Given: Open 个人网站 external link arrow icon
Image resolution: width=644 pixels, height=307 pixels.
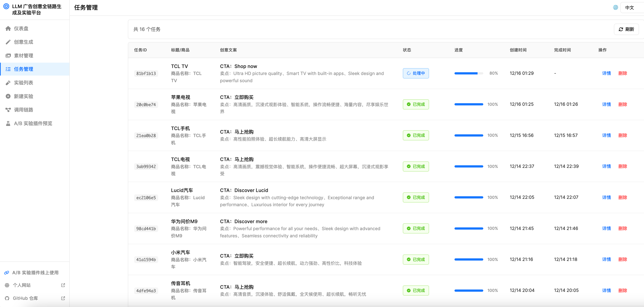Looking at the screenshot, I should 63,285.
